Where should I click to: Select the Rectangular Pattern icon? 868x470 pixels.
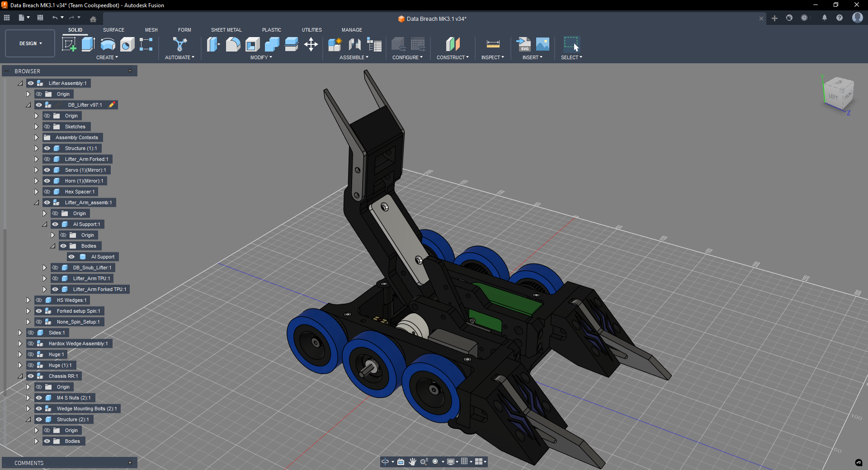(146, 44)
